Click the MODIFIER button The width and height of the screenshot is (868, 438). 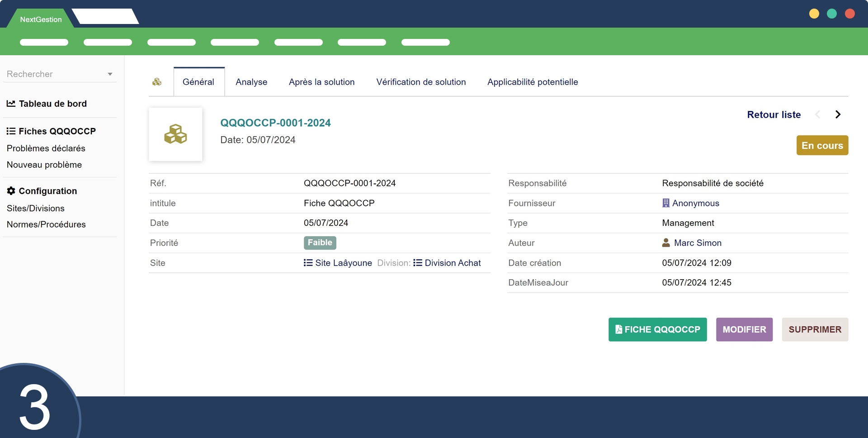(x=744, y=329)
